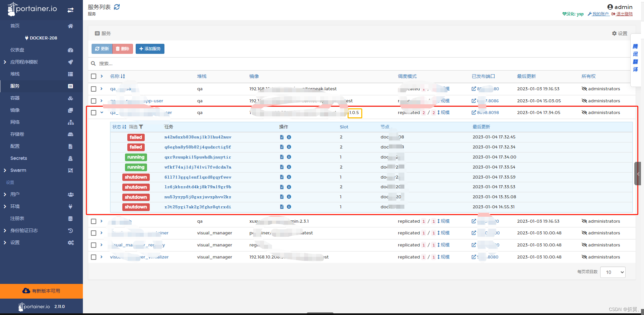Viewport: 644px width, 315px height.
Task: Expand tasks for the first qa service row
Action: (102, 89)
